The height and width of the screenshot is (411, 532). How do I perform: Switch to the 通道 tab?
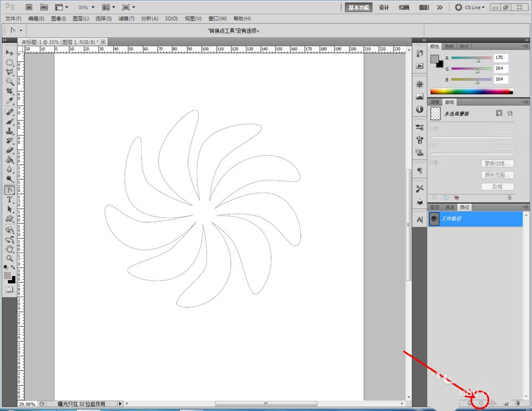point(450,207)
